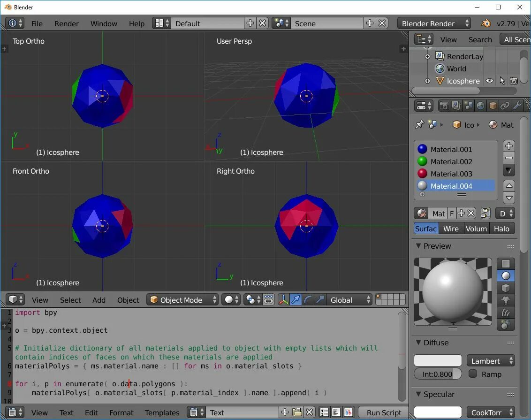
Task: Select flat plane preview render type
Action: click(x=506, y=264)
